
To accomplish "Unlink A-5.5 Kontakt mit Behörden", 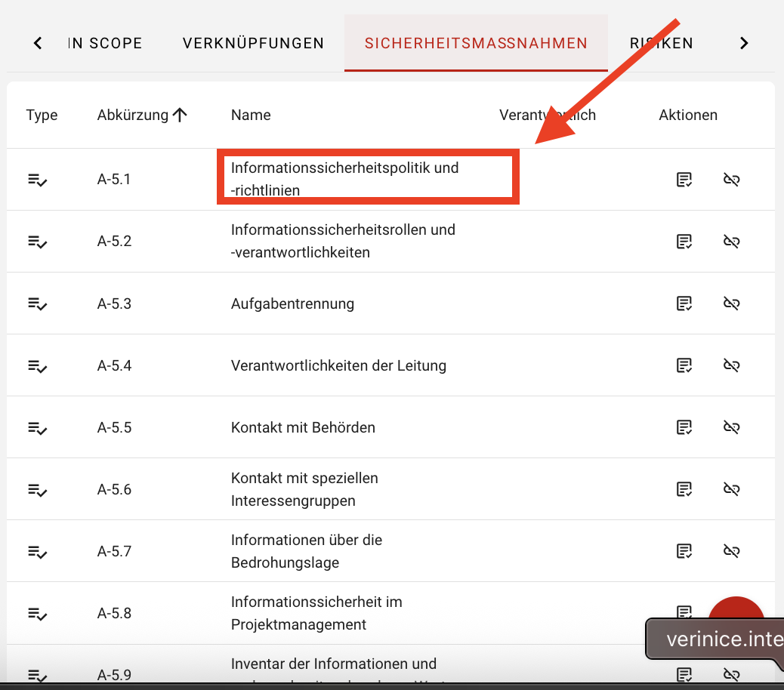I will click(731, 427).
